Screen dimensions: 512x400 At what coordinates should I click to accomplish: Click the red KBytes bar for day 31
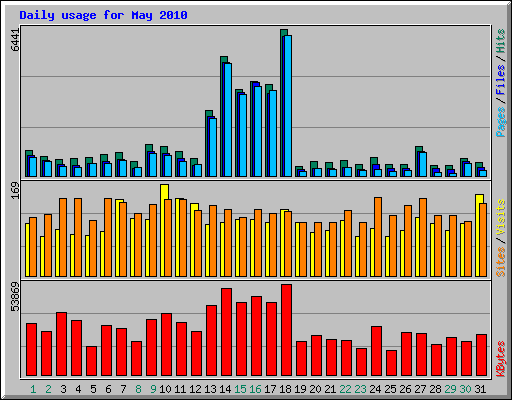click(481, 355)
